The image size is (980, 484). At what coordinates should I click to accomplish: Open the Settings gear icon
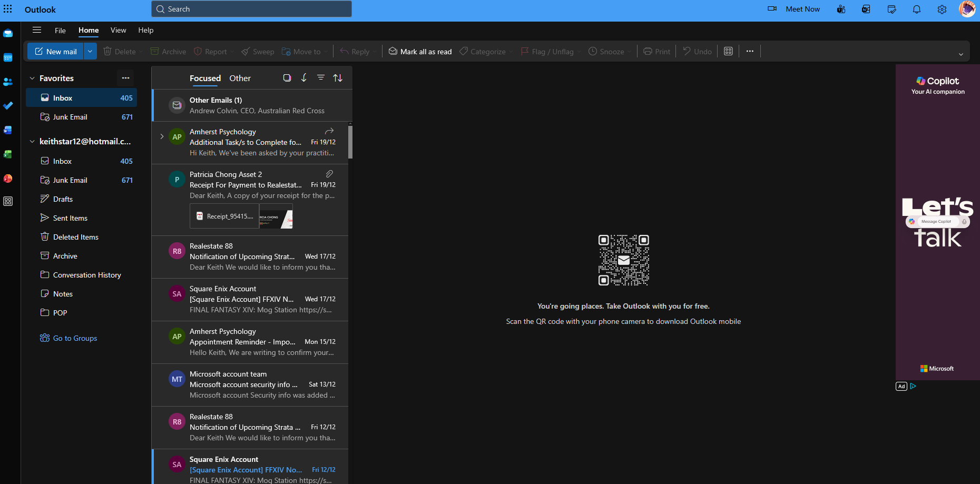(942, 9)
